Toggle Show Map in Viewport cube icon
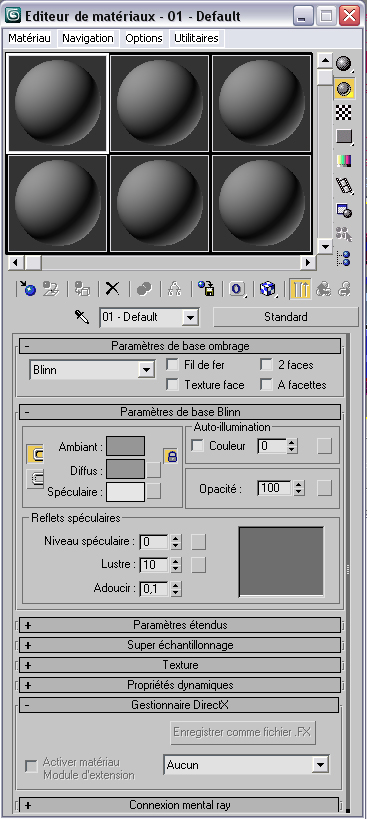The height and width of the screenshot is (819, 367). pyautogui.click(x=268, y=288)
